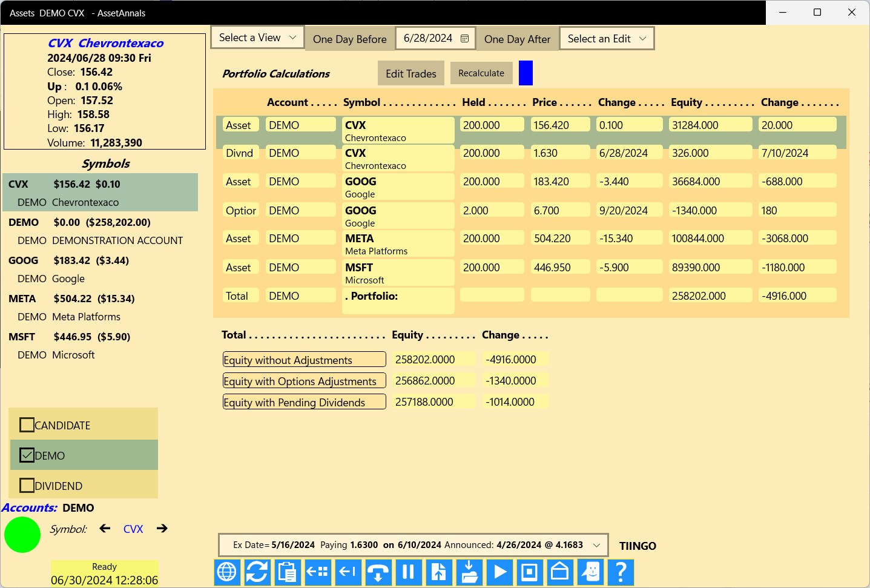This screenshot has width=870, height=588.
Task: Open the Select an Edit dropdown
Action: pyautogui.click(x=607, y=38)
